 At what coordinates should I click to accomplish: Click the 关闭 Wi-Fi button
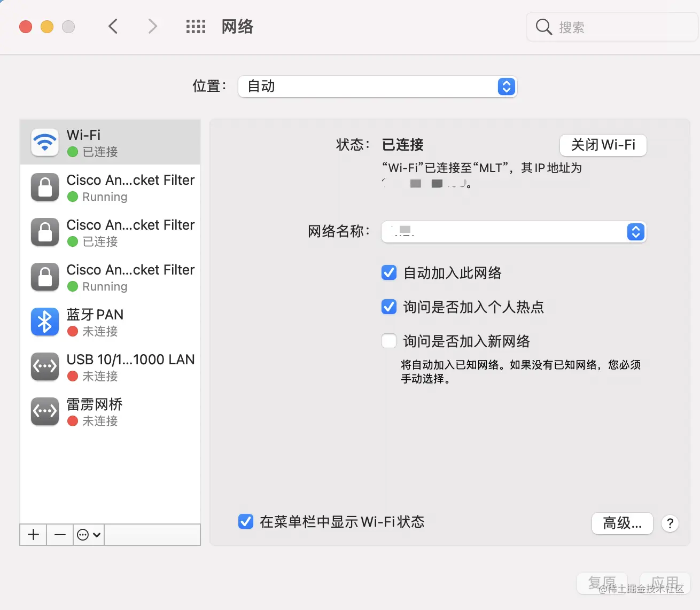tap(603, 145)
